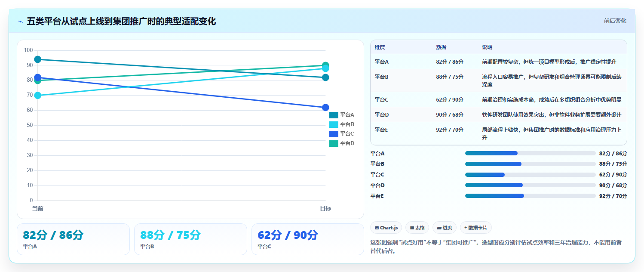Click the 平台D progress bar

click(531, 185)
